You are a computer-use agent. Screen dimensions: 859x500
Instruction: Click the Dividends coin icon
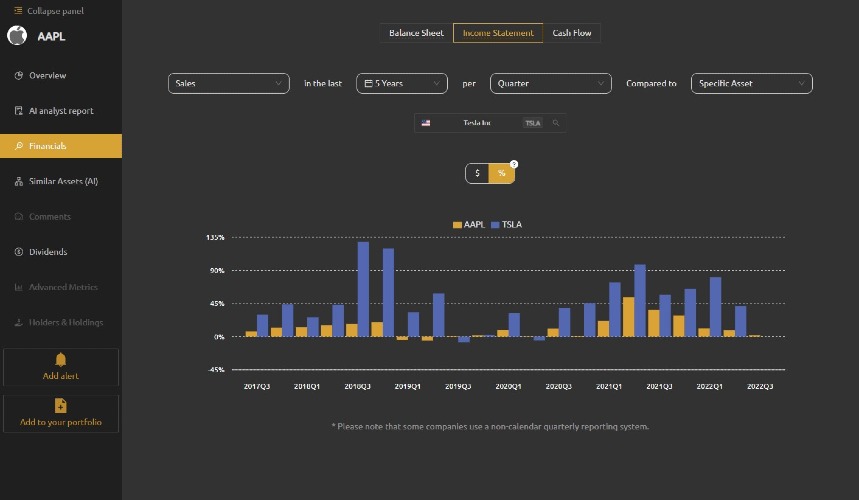[19, 252]
